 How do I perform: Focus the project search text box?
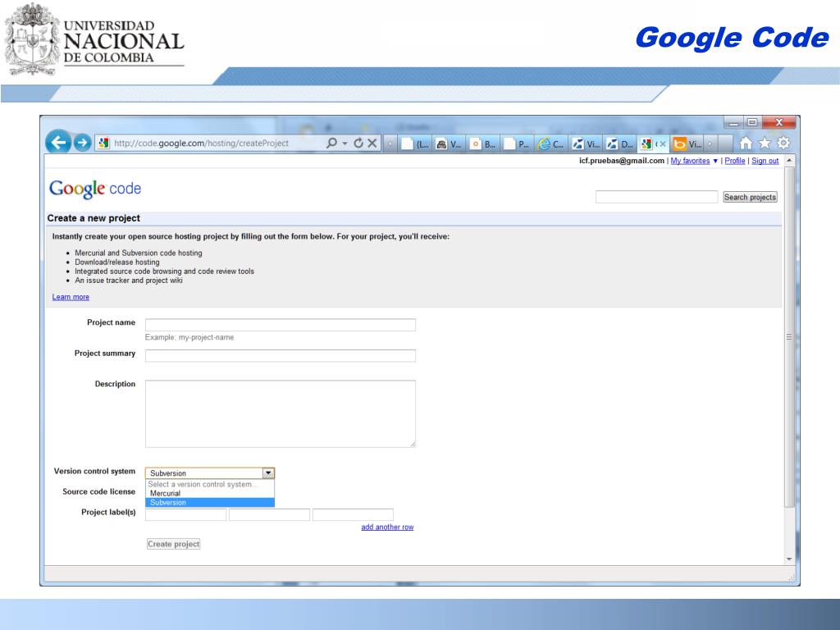pyautogui.click(x=657, y=197)
